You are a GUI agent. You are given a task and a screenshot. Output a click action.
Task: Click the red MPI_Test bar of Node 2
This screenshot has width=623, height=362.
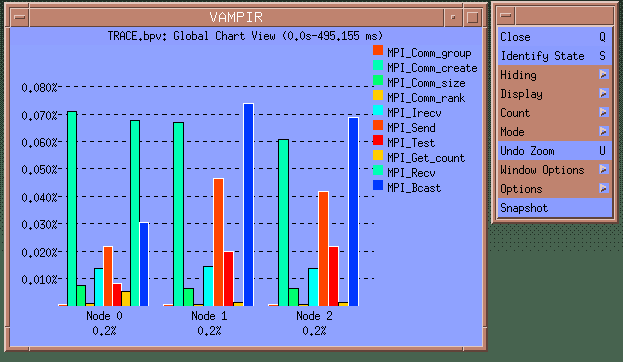click(x=333, y=276)
